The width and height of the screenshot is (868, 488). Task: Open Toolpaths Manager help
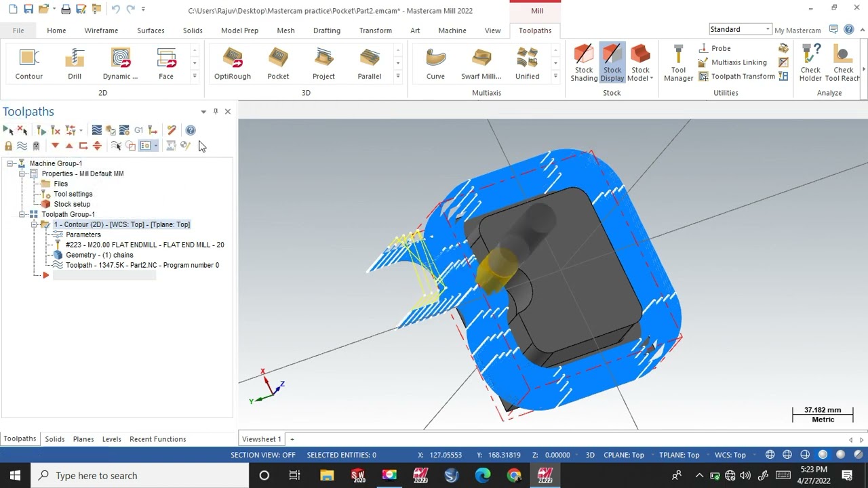coord(191,130)
